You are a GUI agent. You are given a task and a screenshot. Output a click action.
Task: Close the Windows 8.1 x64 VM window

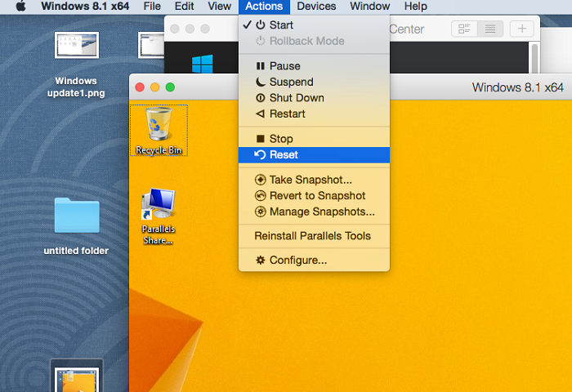point(140,87)
